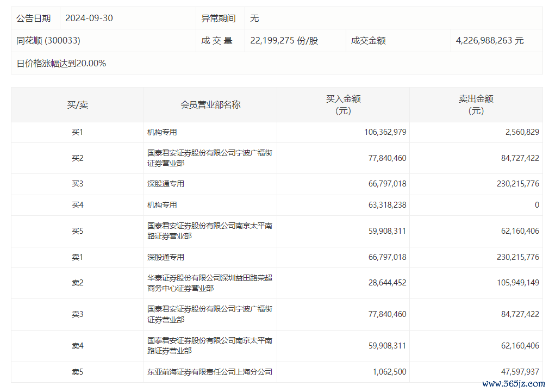Screen dimensions: 549x392
Task: Click the 卖出金额 (元) column header
Action: 476,105
